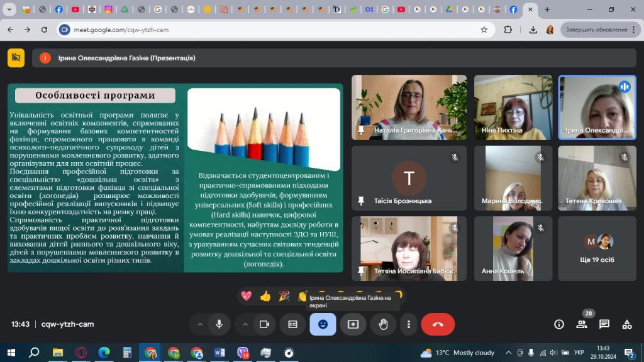
Task: Open a new browser tab
Action: point(547,9)
